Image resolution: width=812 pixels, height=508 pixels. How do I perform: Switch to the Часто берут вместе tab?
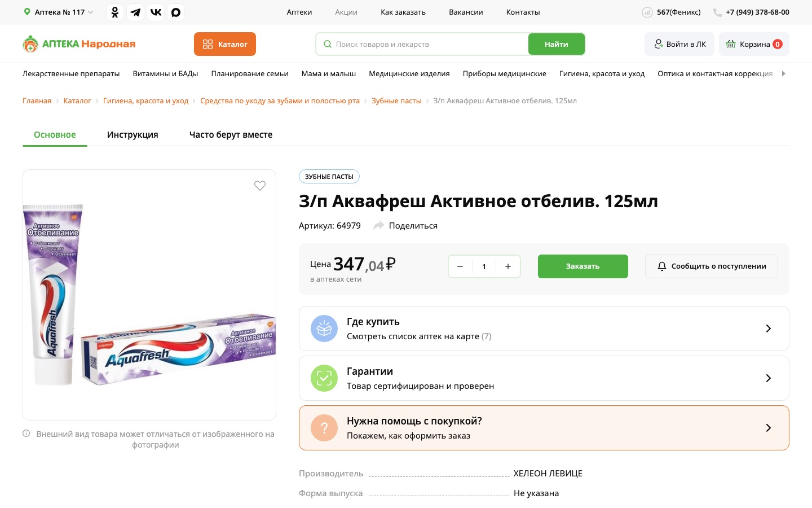pos(231,134)
